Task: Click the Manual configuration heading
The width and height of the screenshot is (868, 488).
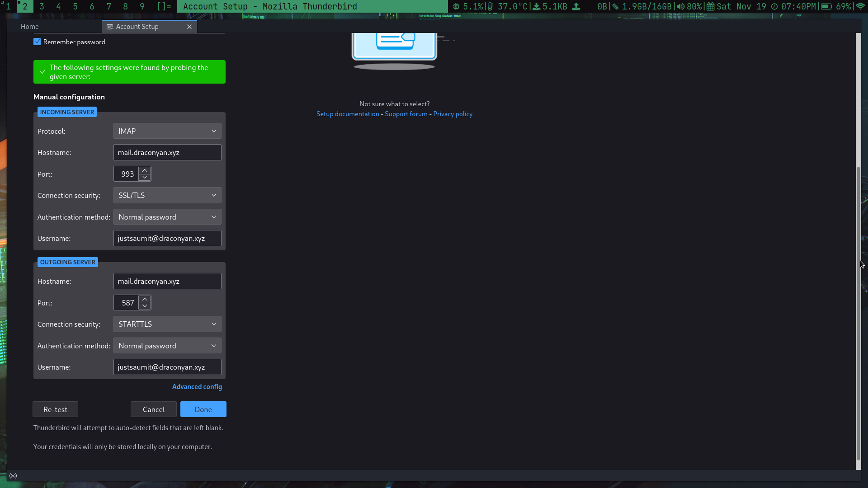Action: (69, 97)
